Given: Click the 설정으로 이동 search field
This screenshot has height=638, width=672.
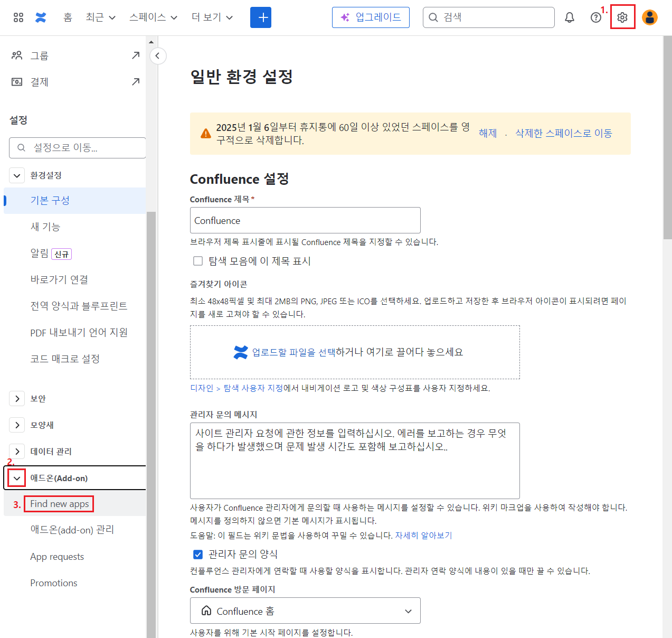Looking at the screenshot, I should [x=78, y=148].
